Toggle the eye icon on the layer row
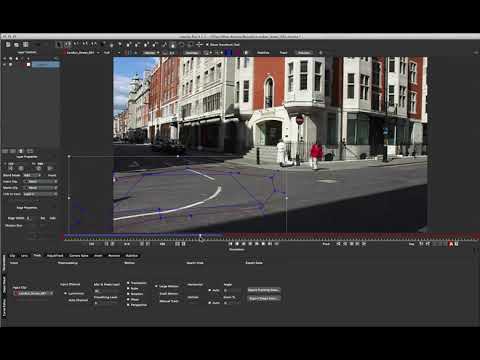 tap(5, 64)
